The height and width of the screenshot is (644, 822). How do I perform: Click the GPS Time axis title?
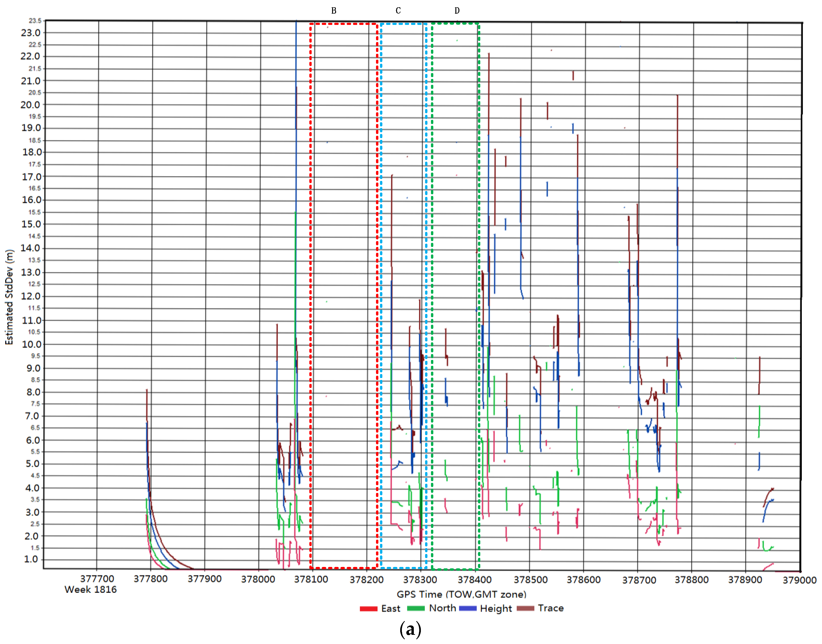(x=461, y=594)
